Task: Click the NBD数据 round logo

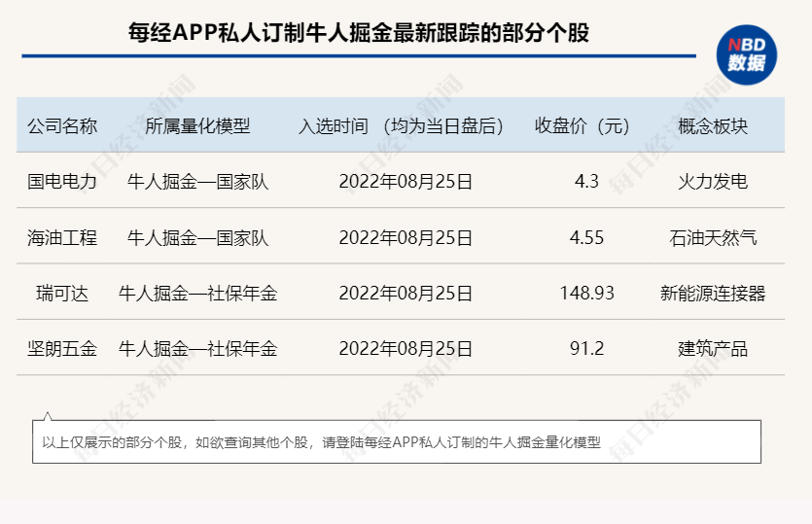Action: coord(746,54)
